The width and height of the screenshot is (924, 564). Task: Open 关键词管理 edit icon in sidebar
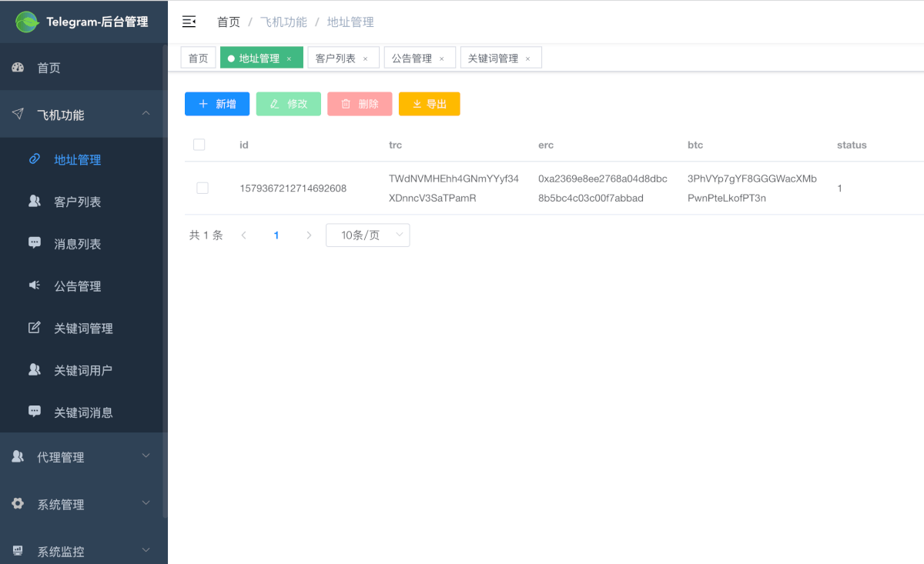34,328
